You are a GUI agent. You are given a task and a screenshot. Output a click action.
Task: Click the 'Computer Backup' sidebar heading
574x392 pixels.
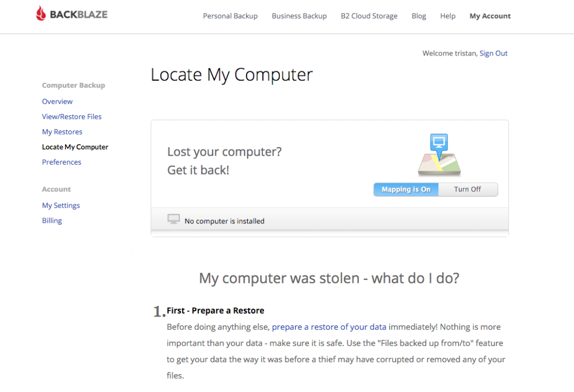point(73,85)
